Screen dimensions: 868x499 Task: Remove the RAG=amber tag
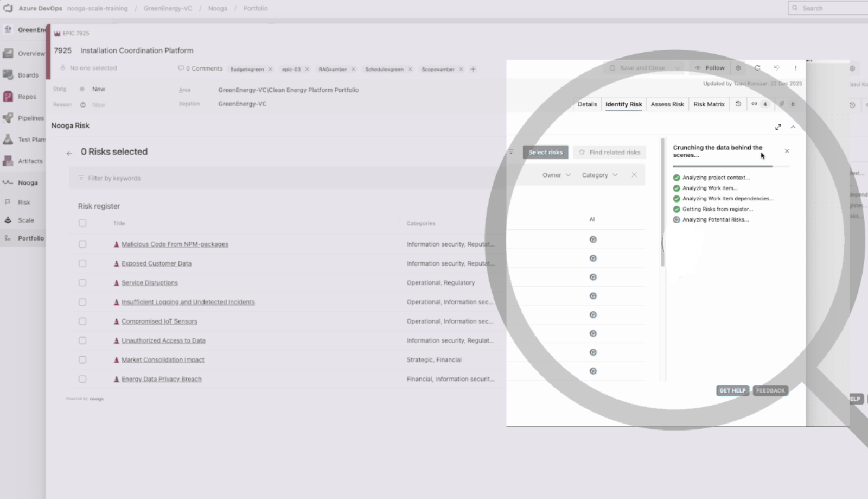pyautogui.click(x=353, y=69)
